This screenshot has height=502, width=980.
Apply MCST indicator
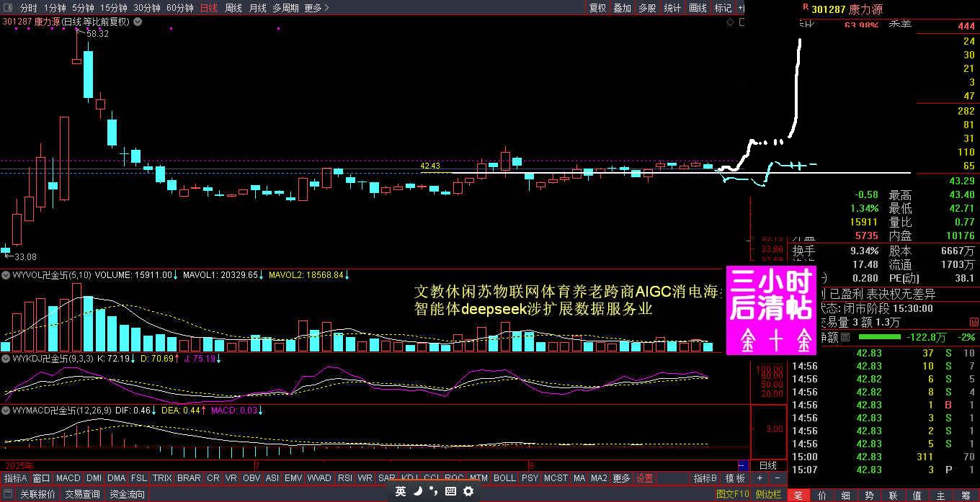[556, 478]
